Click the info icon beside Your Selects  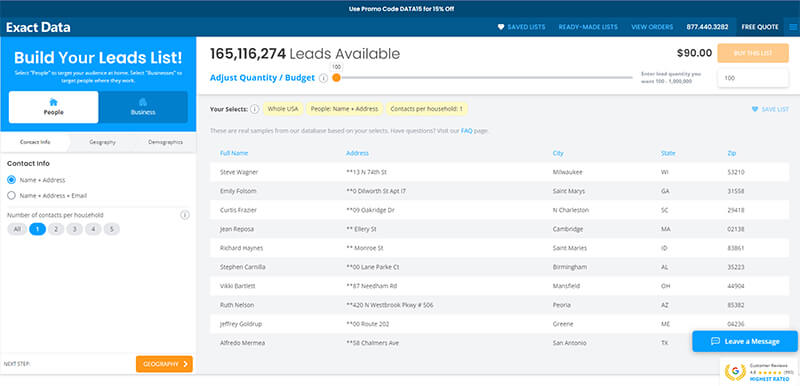(255, 109)
